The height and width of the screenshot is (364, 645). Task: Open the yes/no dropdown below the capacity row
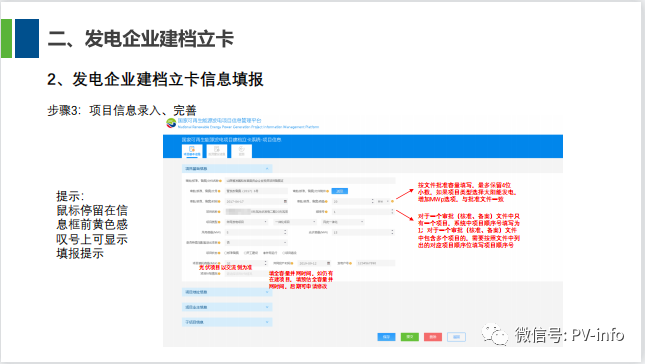click(255, 243)
